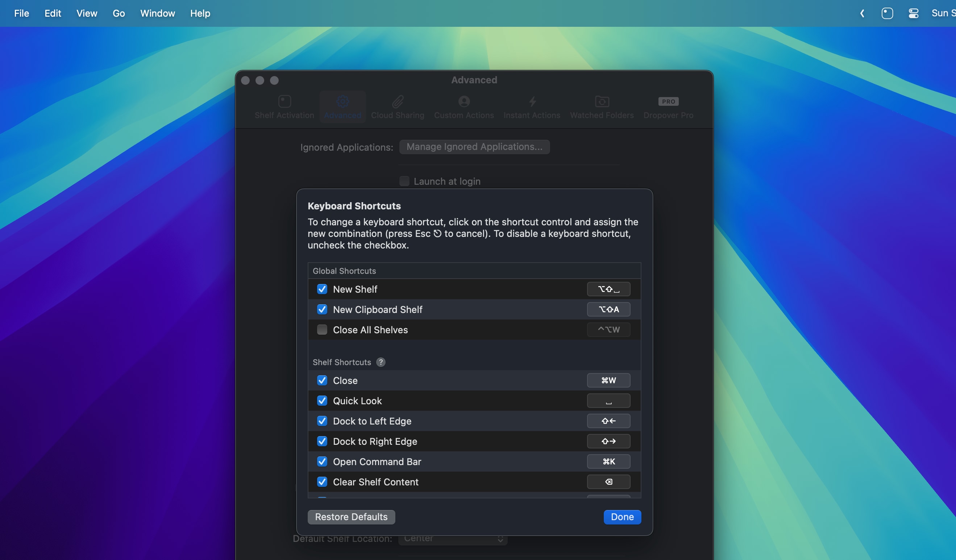Toggle the Close All Shelves checkbox
Image resolution: width=956 pixels, height=560 pixels.
click(x=322, y=329)
